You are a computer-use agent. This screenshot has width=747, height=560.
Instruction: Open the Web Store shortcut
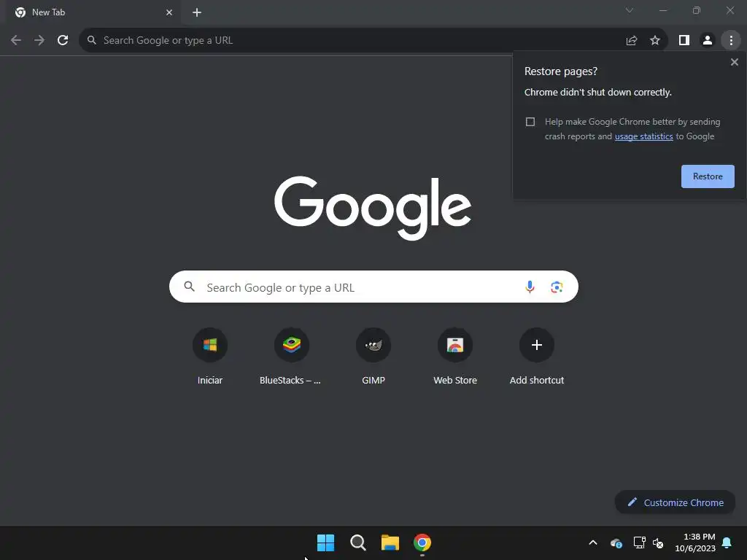tap(455, 357)
